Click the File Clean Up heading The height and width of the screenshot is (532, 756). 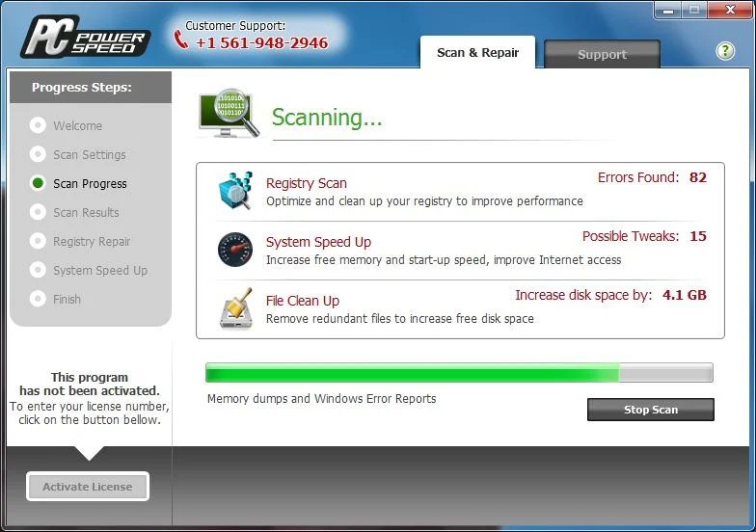pos(303,301)
